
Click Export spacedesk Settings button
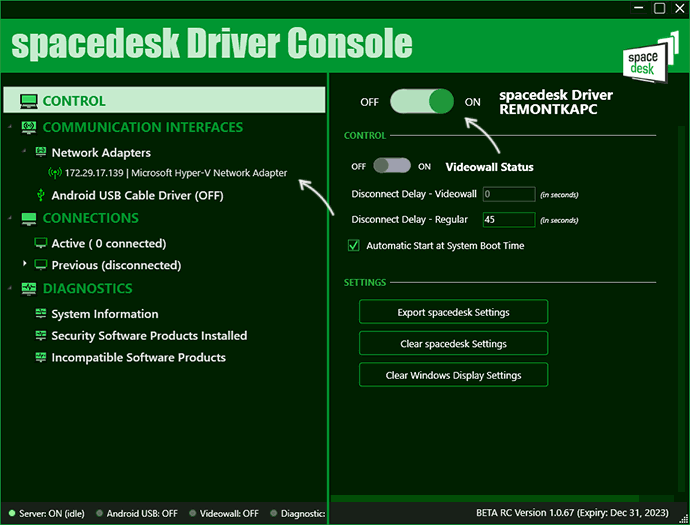453,312
